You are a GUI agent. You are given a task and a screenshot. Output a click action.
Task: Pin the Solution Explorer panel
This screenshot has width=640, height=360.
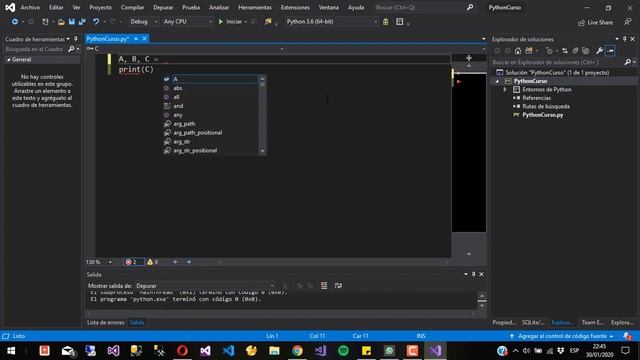click(624, 39)
